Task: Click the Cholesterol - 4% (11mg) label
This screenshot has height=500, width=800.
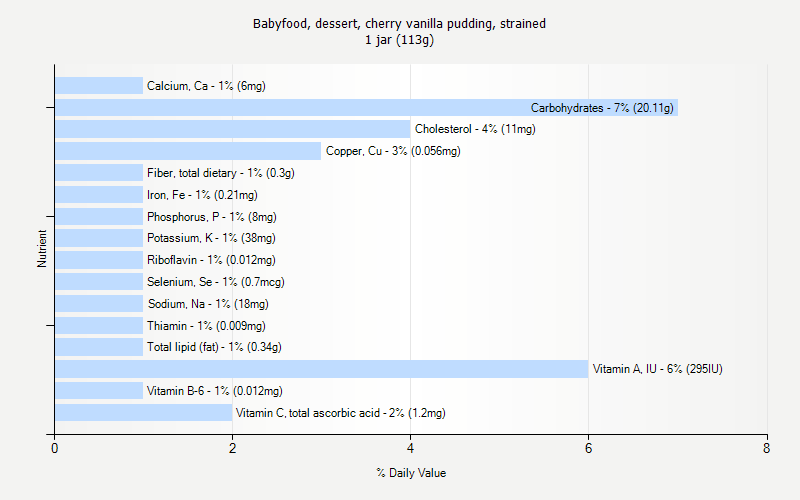Action: click(475, 129)
